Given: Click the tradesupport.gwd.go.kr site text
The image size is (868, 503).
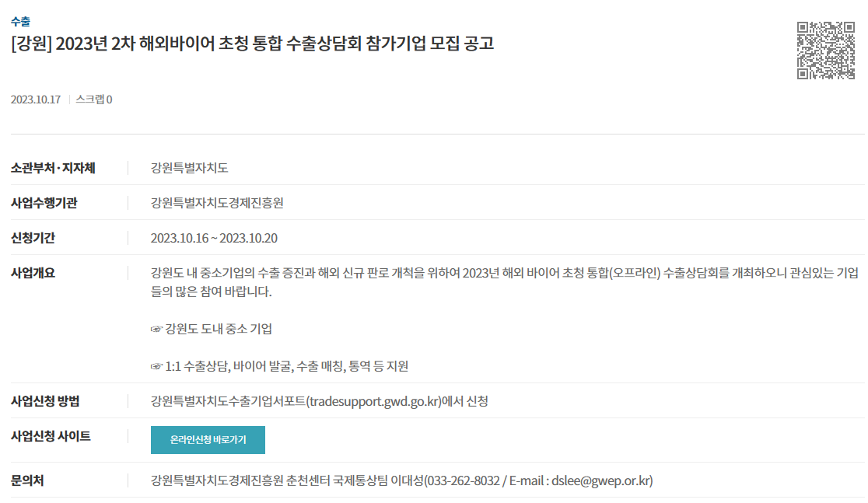Looking at the screenshot, I should pyautogui.click(x=375, y=401).
